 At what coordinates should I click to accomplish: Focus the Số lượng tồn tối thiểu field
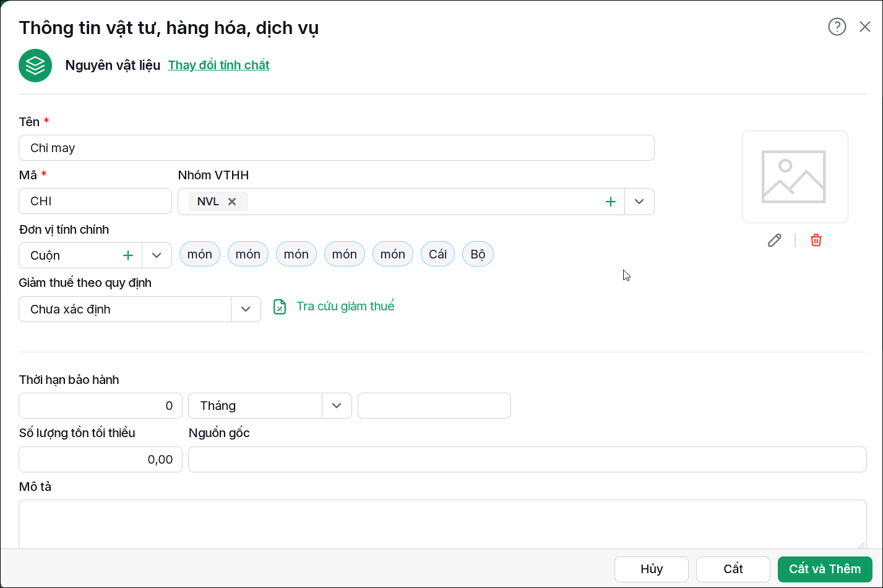click(x=100, y=459)
